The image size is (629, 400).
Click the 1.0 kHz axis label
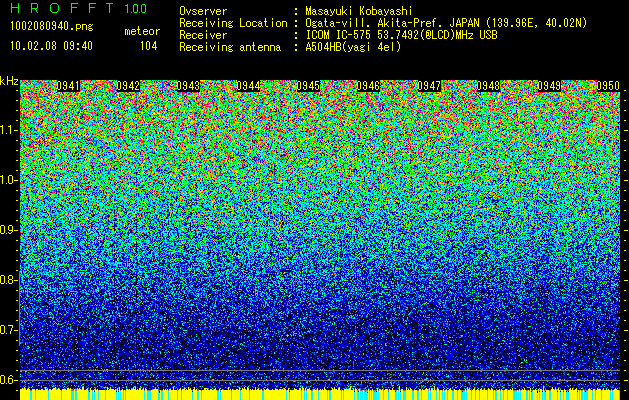coord(8,180)
